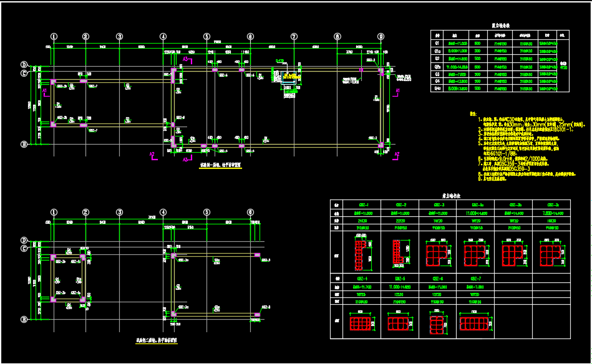The height and width of the screenshot is (364, 592).
Task: Click row bubble C of the six-axis plan
Action: [x=24, y=248]
